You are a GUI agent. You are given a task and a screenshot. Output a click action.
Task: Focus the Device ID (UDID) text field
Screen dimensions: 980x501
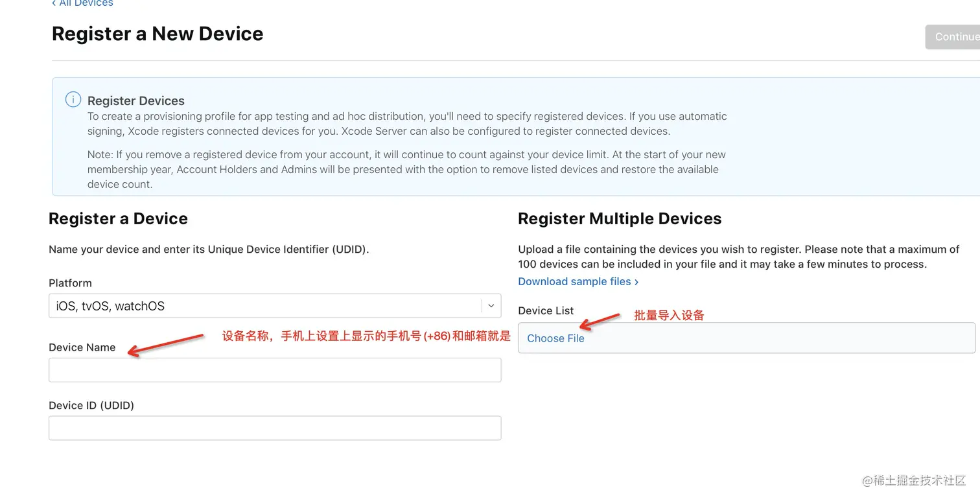point(275,428)
